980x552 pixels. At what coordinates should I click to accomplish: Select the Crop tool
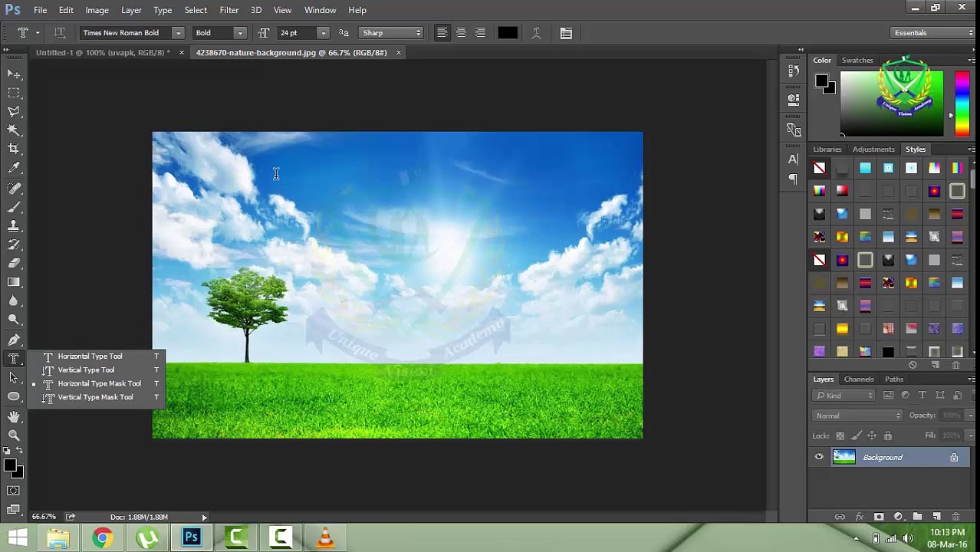tap(14, 149)
